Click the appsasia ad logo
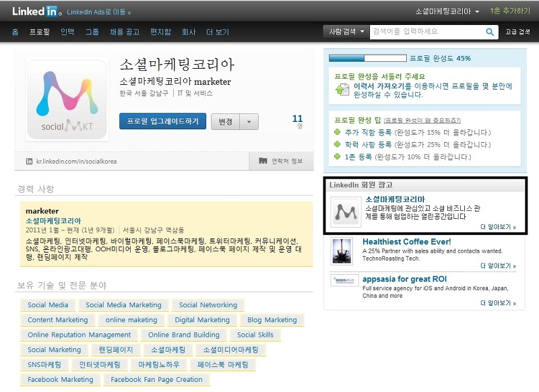 (344, 280)
